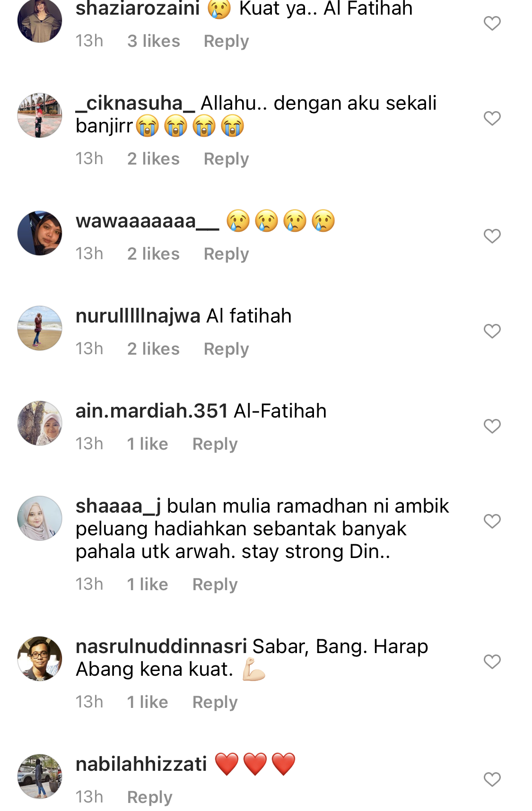View the 3 likes on shaziarozaini's comment

click(154, 41)
